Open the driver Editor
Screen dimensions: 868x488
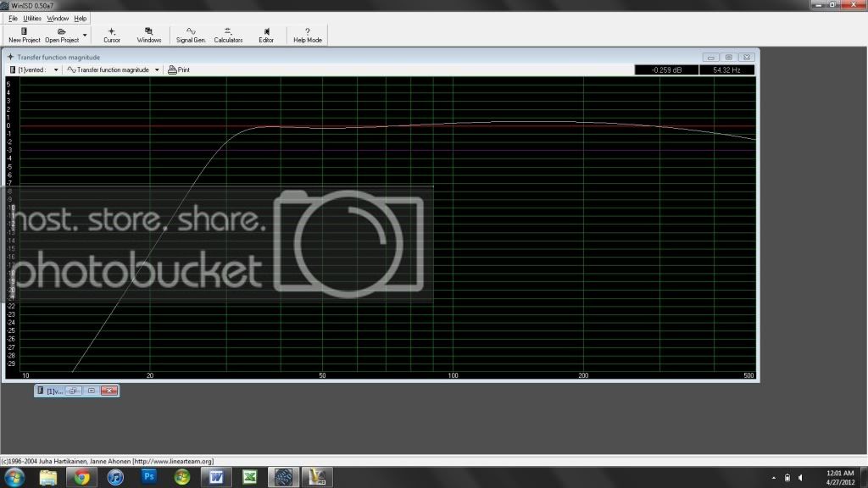click(266, 36)
